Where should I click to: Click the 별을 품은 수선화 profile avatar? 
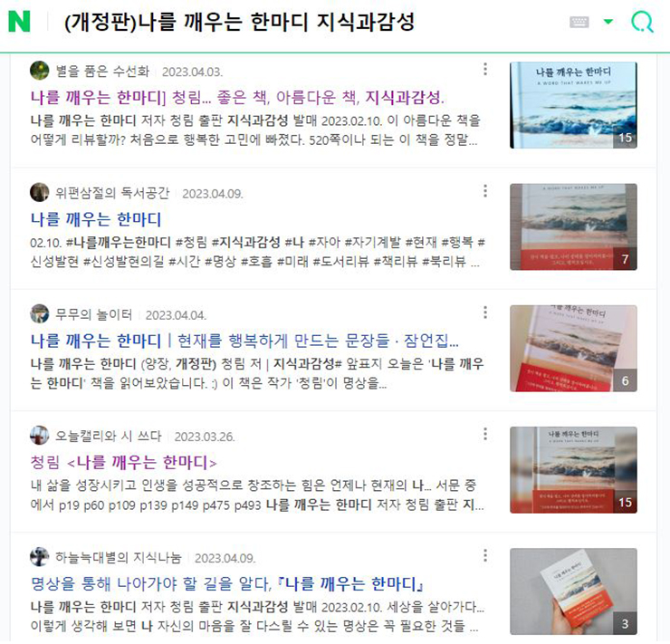coord(39,71)
